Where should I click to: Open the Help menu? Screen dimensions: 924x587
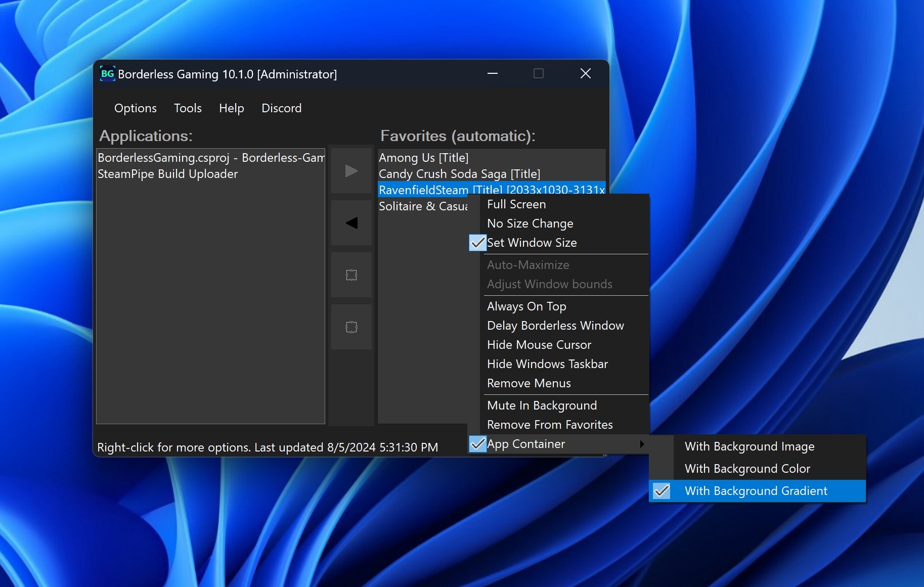coord(231,108)
